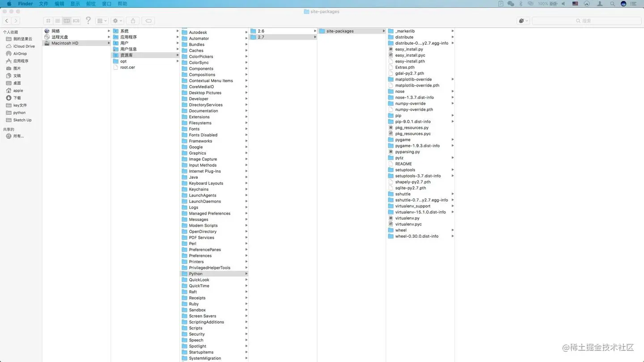
Task: Select the README file
Action: 421,164
